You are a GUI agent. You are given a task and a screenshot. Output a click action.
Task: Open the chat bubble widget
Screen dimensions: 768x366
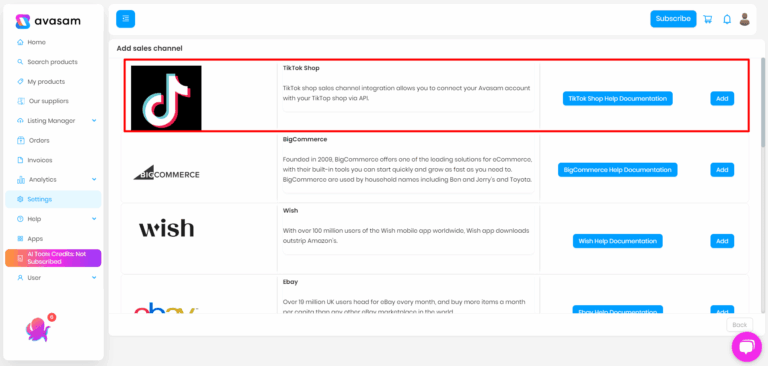(x=746, y=347)
